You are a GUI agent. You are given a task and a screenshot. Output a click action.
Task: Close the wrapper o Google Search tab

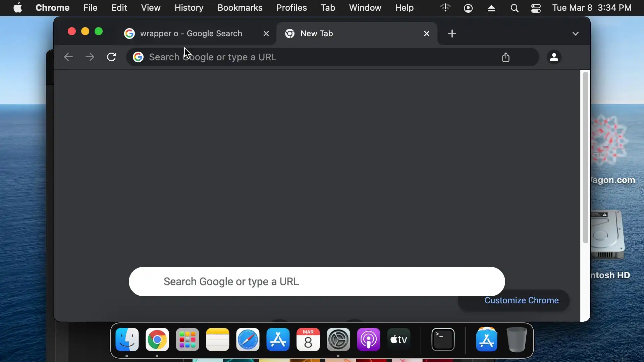click(266, 34)
